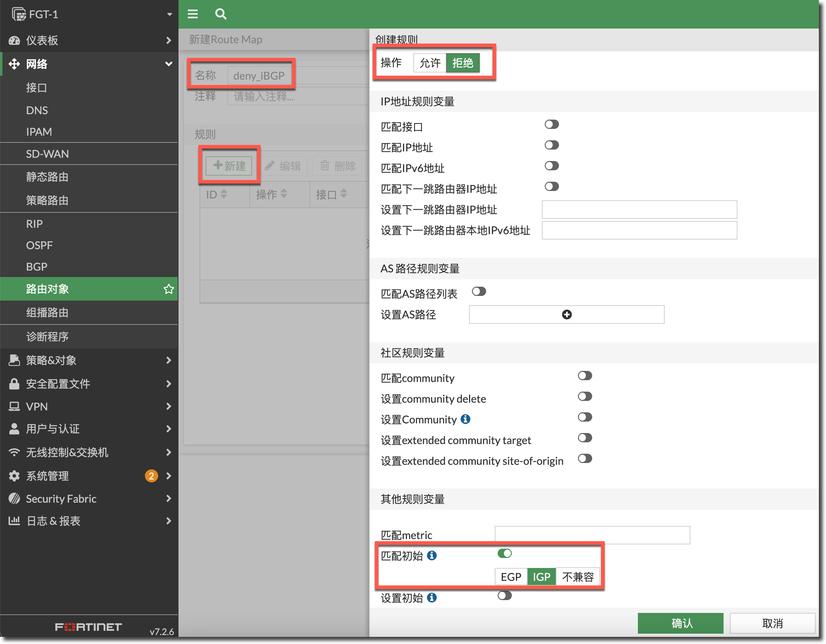The image size is (826, 644).
Task: Click the plus icon in the 设置AS路径 field
Action: click(x=566, y=315)
